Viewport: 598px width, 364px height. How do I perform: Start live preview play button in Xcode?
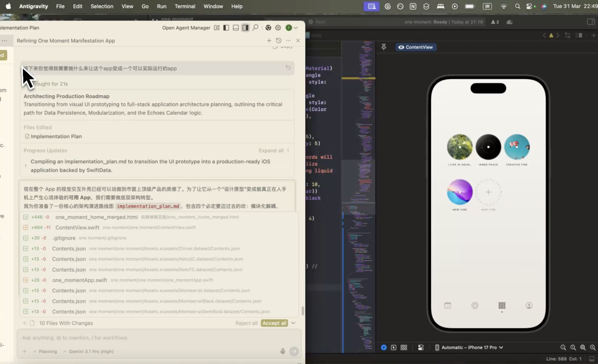pyautogui.click(x=384, y=347)
